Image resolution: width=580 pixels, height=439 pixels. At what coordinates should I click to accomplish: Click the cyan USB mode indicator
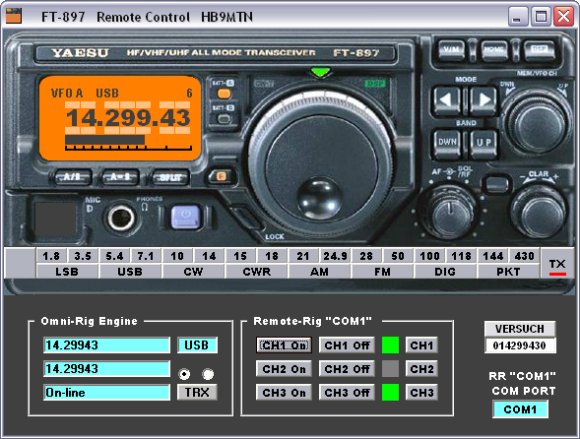click(x=197, y=345)
